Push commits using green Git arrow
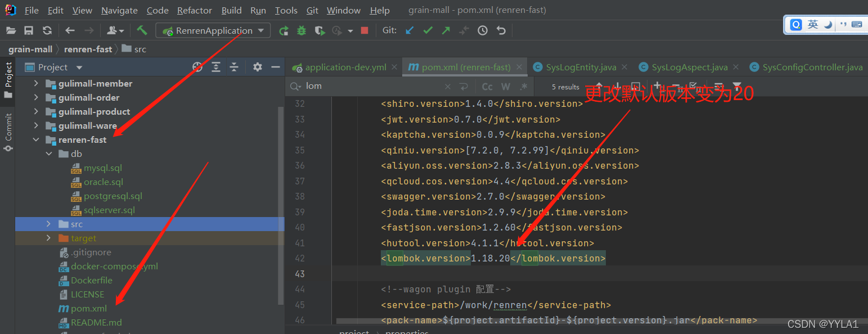Screen dimensions: 868x334 pos(446,30)
